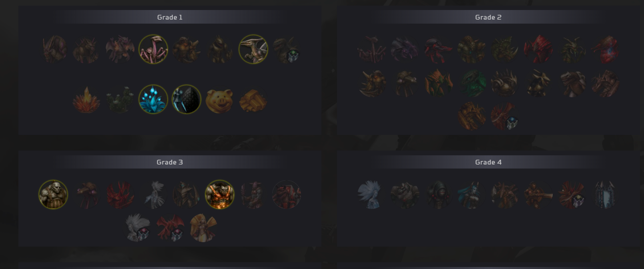This screenshot has width=644, height=269.
Task: Select the flowering cactus icon
Action: click(x=120, y=100)
